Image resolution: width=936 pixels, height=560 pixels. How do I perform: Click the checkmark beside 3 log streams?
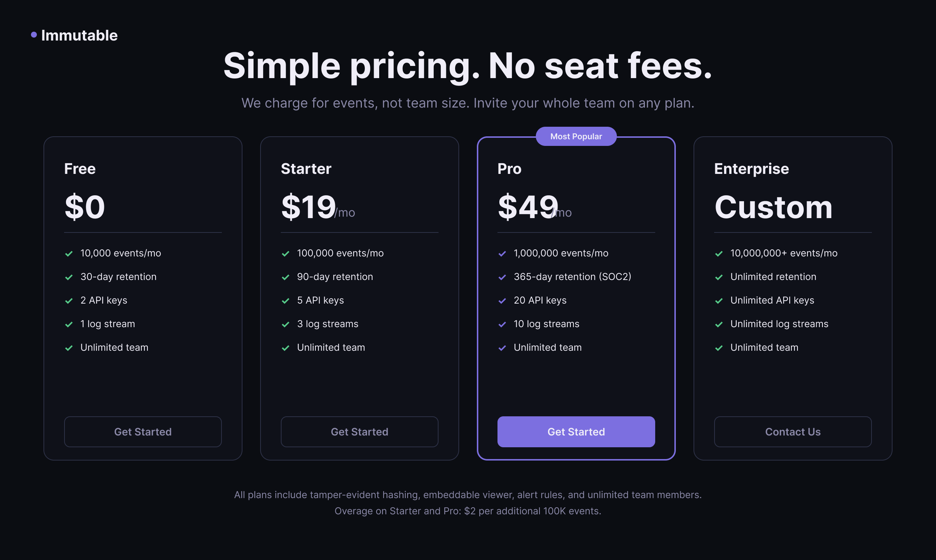285,325
